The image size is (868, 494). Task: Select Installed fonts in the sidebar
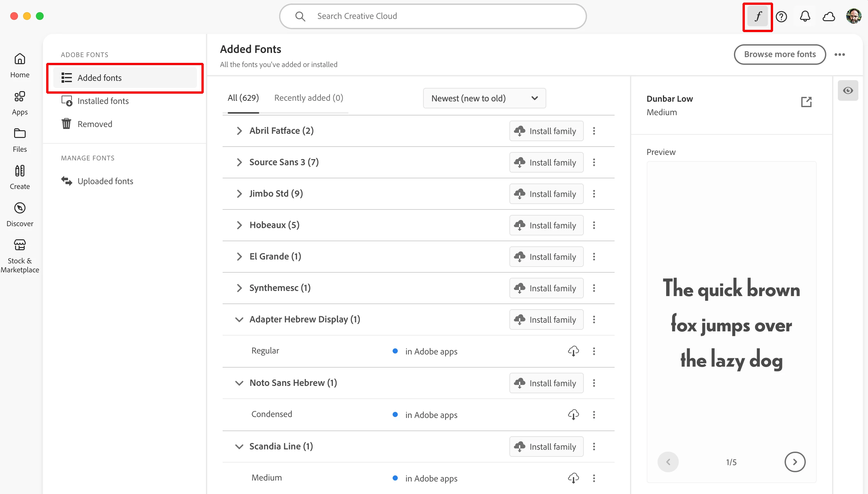pos(103,101)
